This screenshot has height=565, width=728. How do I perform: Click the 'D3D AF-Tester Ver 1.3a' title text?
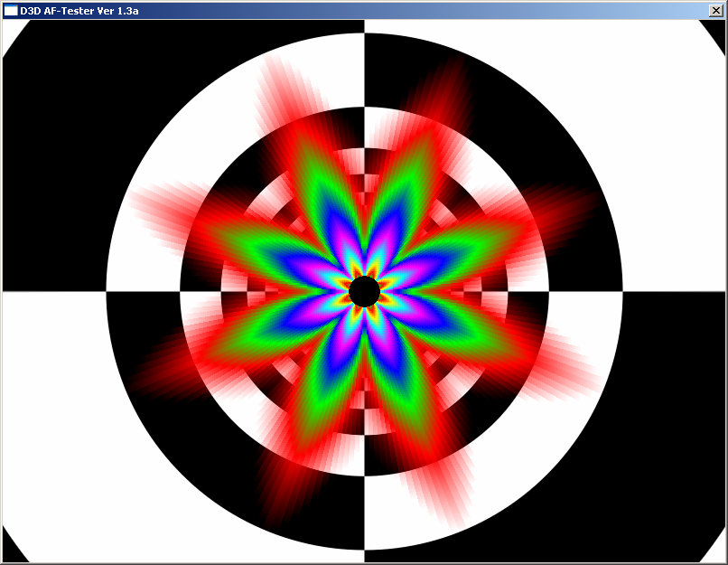click(79, 10)
